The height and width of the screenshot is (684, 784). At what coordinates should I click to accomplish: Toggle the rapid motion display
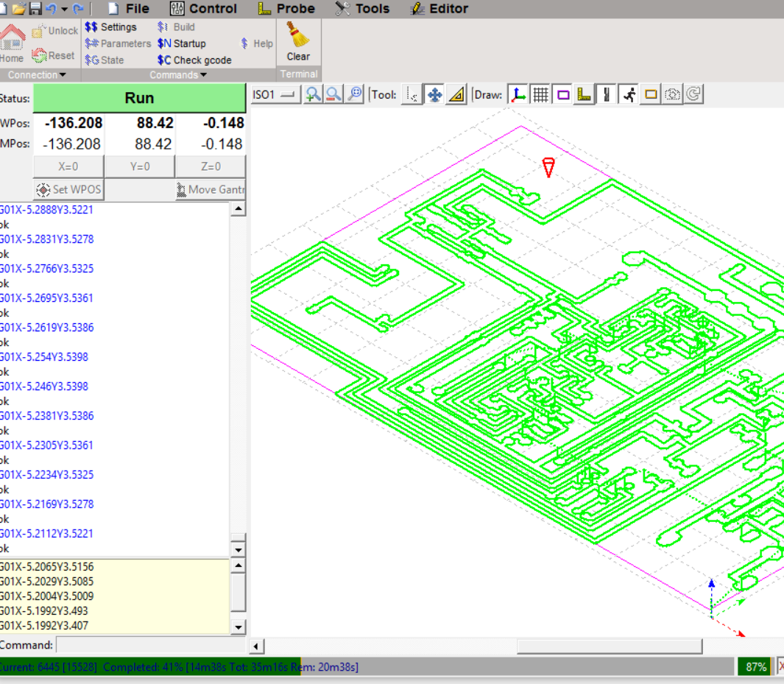point(629,94)
